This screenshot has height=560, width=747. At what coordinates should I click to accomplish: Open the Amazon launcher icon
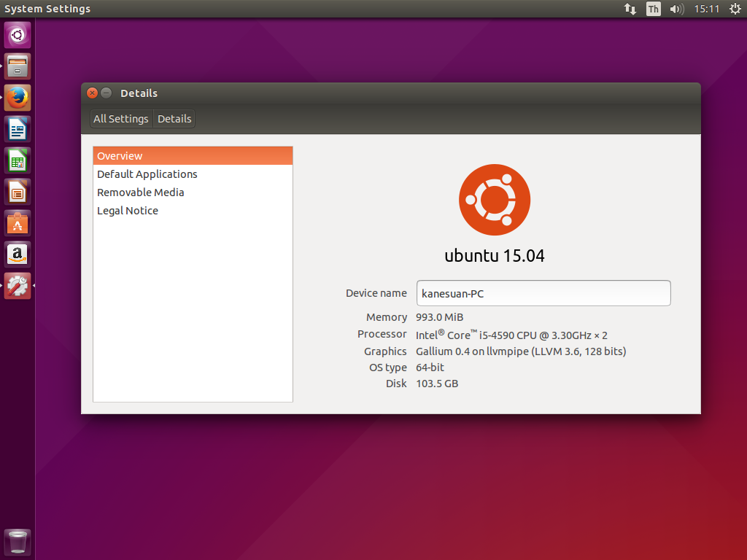coord(18,254)
